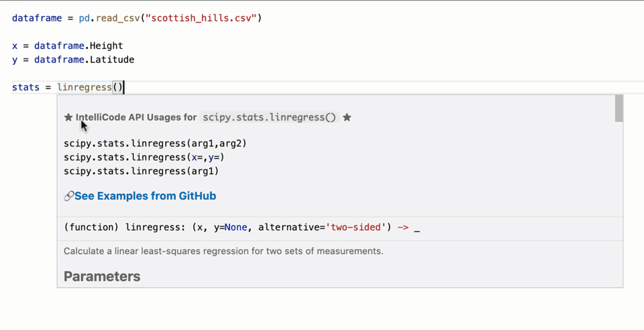Viewport: 644px width, 330px height.
Task: Click the star icon after scipy.stats.linregress()
Action: [x=347, y=117]
